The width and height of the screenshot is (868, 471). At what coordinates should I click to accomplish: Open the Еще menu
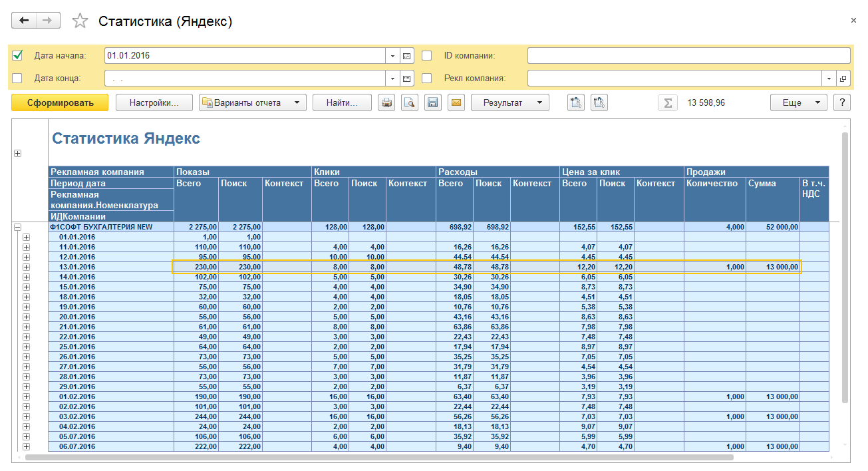799,102
